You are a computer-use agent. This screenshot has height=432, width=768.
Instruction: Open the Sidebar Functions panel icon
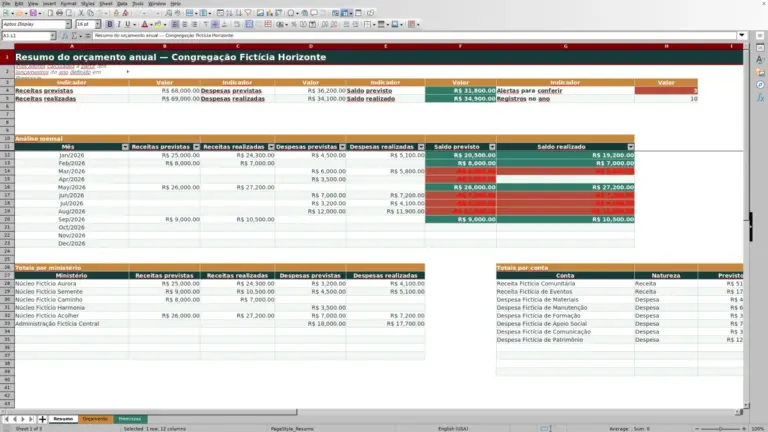(760, 97)
